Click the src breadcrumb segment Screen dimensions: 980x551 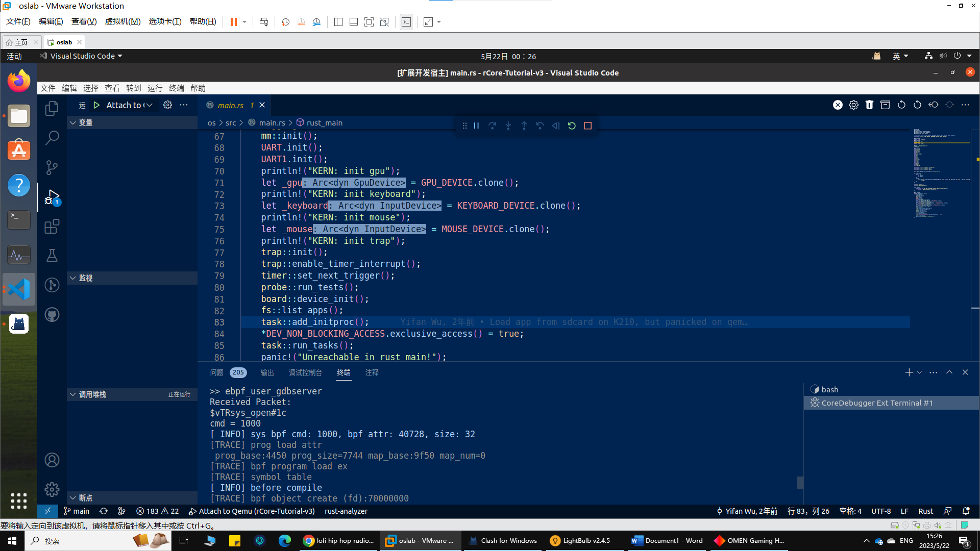click(231, 123)
